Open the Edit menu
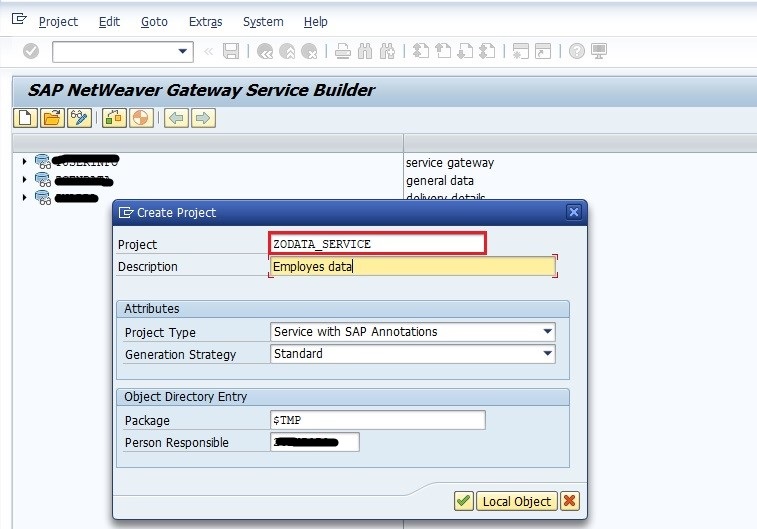Screen dimensions: 757x529 (x=109, y=22)
